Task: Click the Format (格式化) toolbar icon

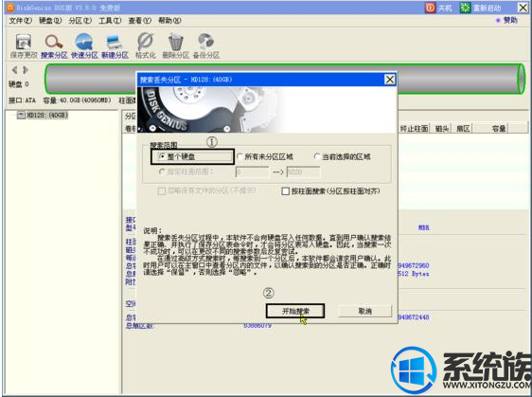Action: [145, 46]
